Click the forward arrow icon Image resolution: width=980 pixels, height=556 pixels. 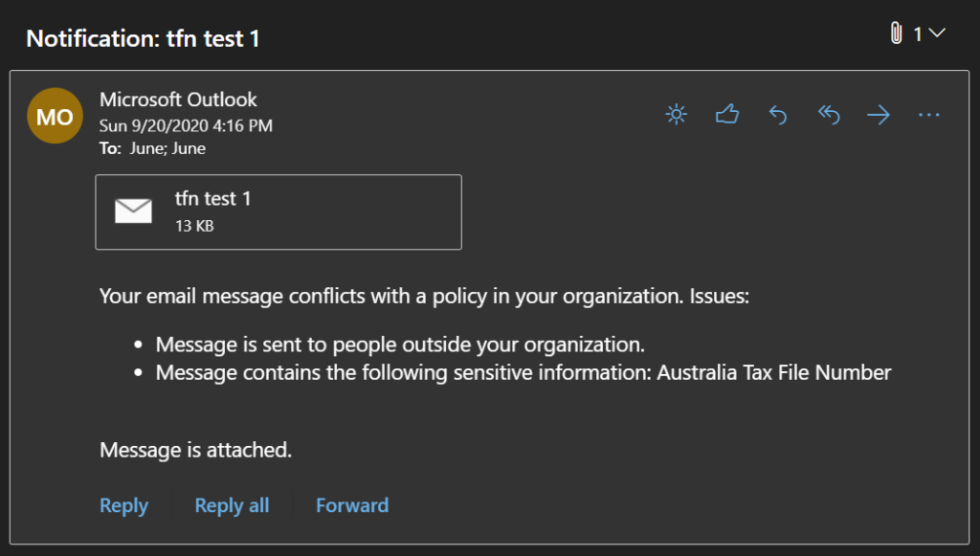tap(879, 115)
